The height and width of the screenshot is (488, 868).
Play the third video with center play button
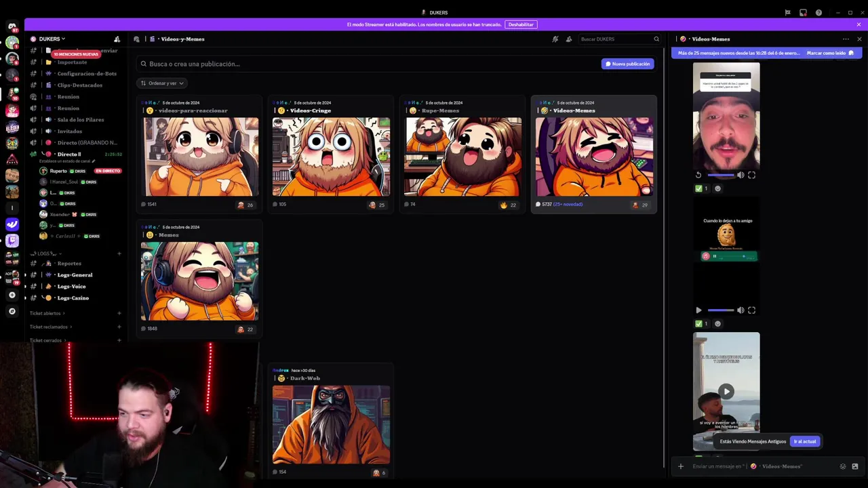[726, 391]
